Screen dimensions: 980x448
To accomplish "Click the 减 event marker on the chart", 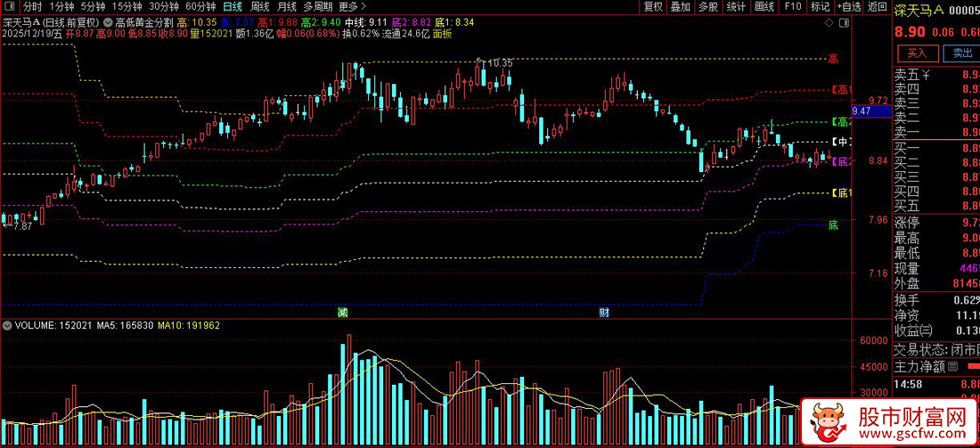I will (341, 311).
